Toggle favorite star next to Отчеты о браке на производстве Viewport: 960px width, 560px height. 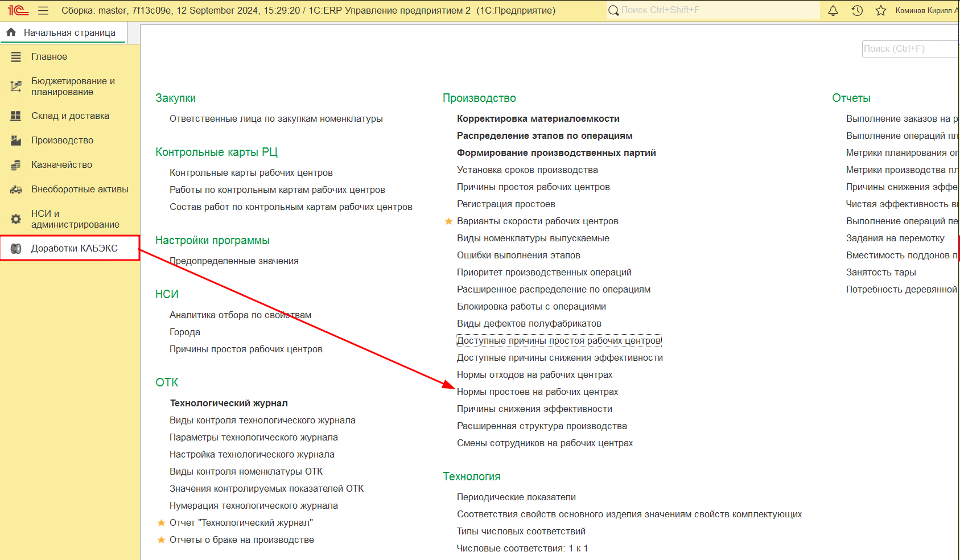161,540
